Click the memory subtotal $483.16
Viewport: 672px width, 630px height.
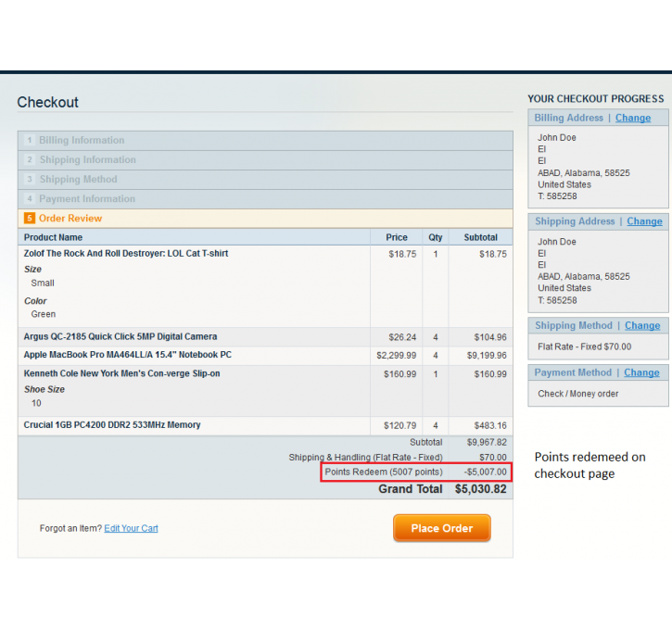click(x=490, y=425)
